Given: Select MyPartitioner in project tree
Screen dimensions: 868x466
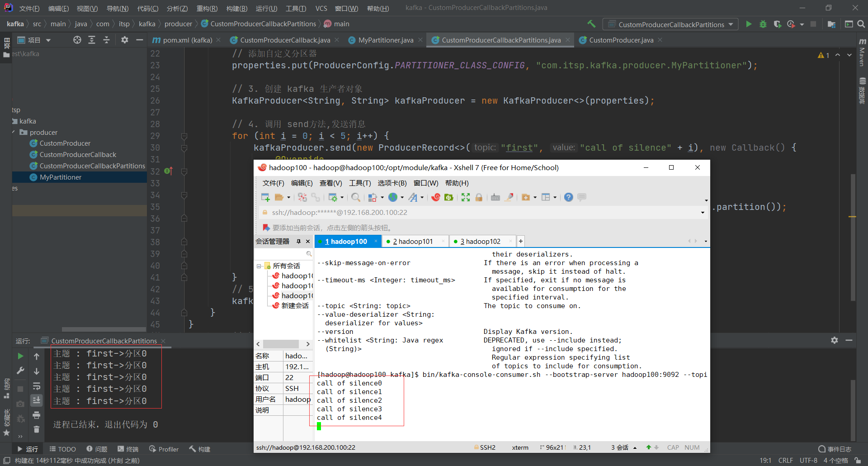Looking at the screenshot, I should click(61, 177).
